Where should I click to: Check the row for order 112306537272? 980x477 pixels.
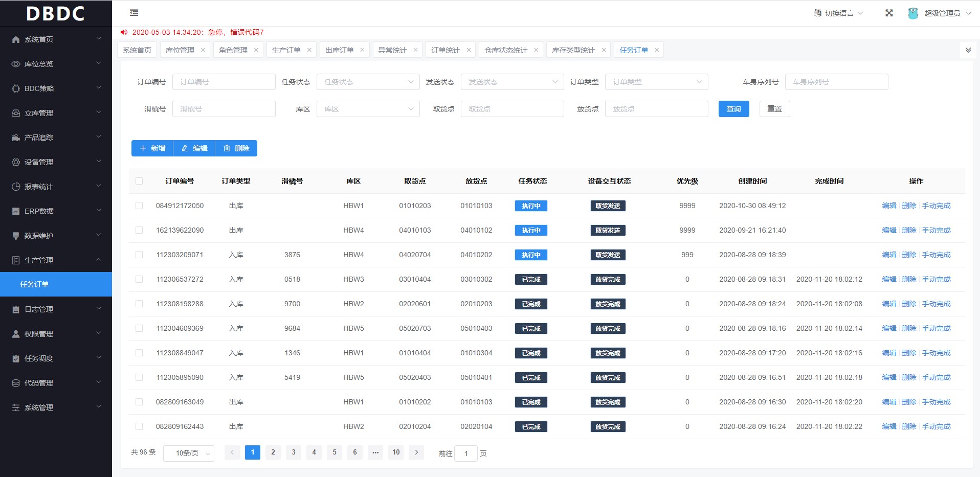point(139,279)
